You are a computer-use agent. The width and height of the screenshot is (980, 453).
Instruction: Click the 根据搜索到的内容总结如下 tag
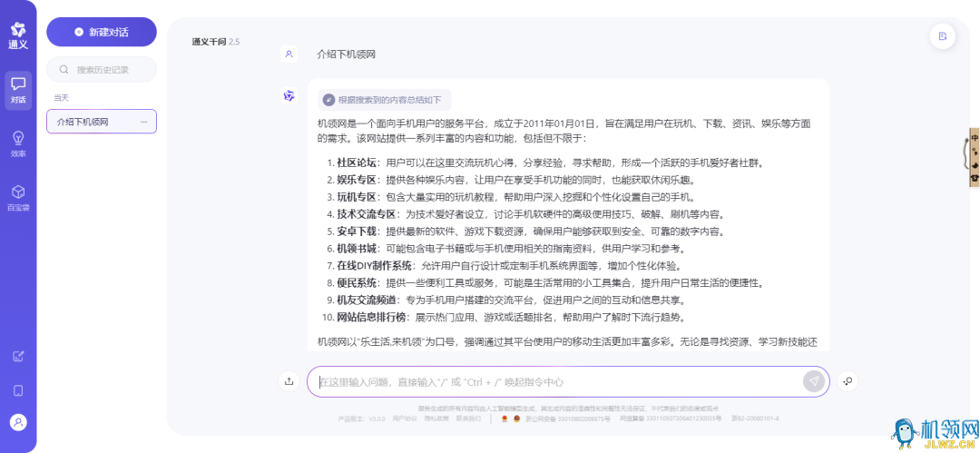coord(385,100)
